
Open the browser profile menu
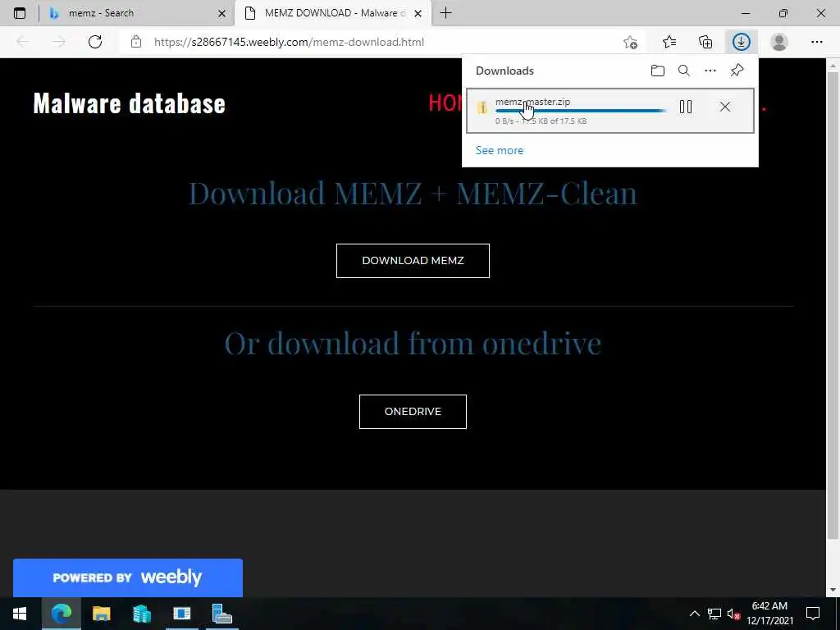click(x=779, y=42)
